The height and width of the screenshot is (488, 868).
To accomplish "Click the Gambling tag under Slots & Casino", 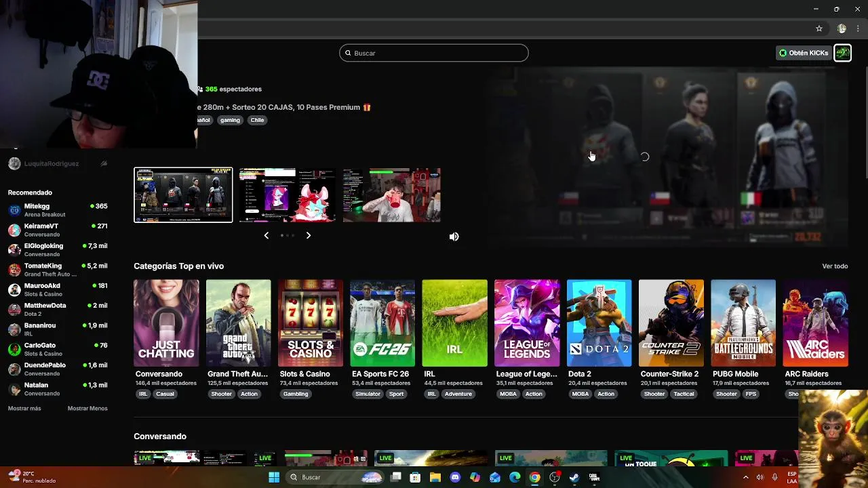I will point(296,394).
